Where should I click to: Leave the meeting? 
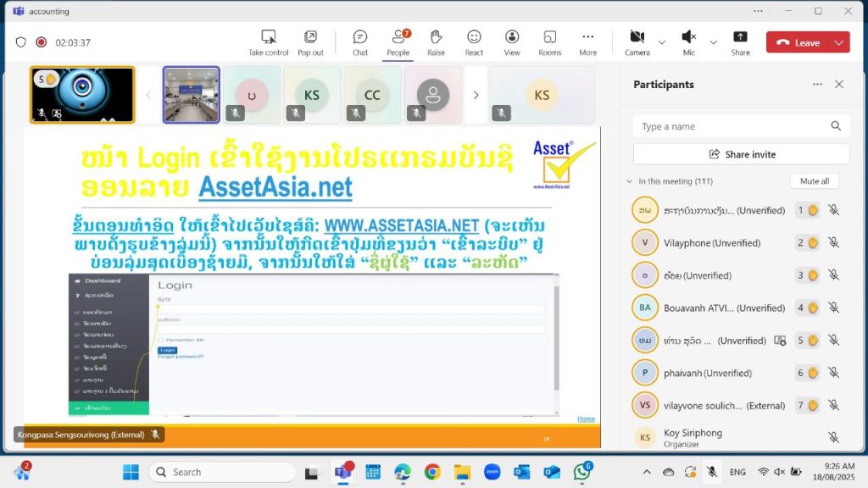coord(798,42)
